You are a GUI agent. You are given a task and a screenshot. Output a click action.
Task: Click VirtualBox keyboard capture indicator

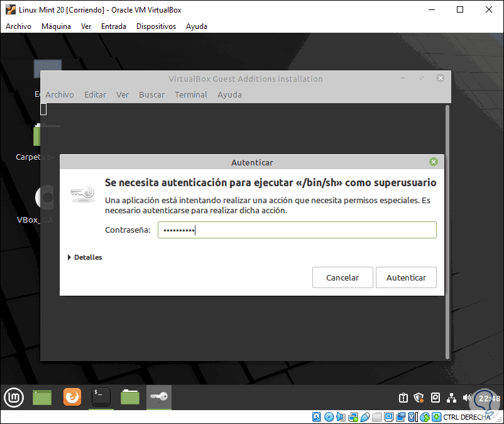click(x=437, y=417)
